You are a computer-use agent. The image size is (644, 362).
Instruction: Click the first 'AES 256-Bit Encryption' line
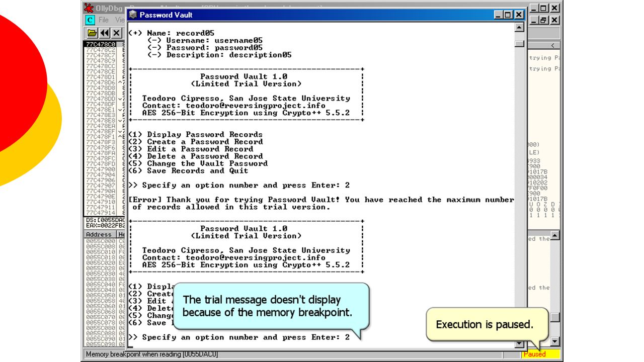point(246,113)
